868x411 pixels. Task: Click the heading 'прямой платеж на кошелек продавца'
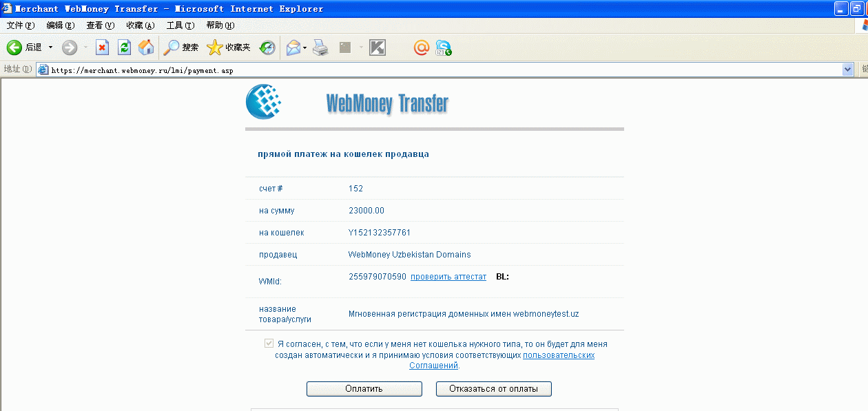pyautogui.click(x=343, y=154)
